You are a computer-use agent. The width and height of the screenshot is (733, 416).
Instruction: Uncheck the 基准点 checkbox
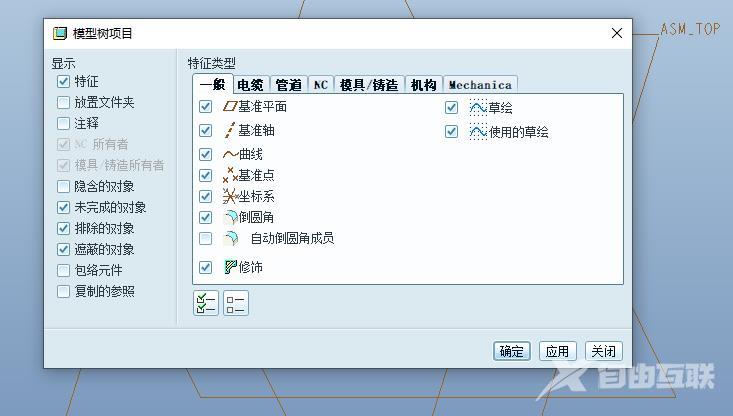(x=205, y=175)
